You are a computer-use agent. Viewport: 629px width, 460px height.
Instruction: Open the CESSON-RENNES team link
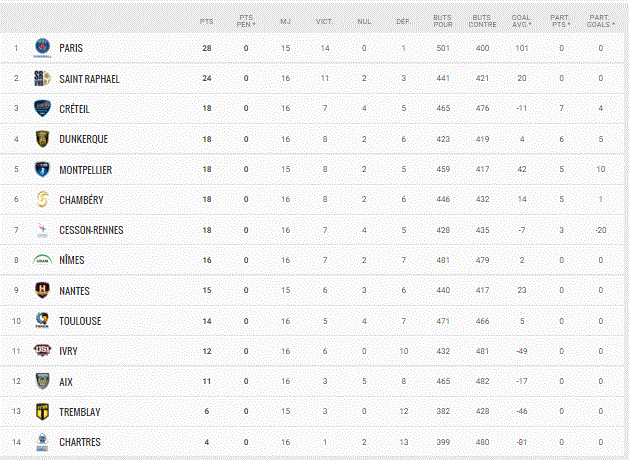[x=91, y=230]
